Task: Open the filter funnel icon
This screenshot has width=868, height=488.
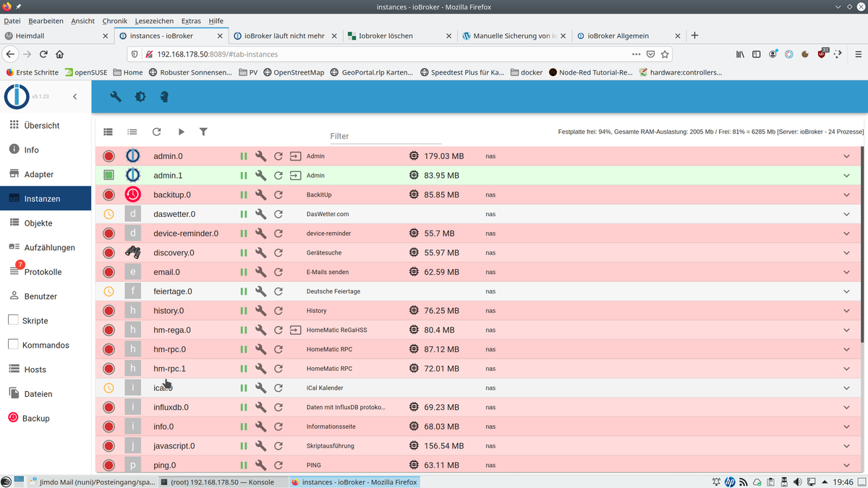Action: (203, 132)
